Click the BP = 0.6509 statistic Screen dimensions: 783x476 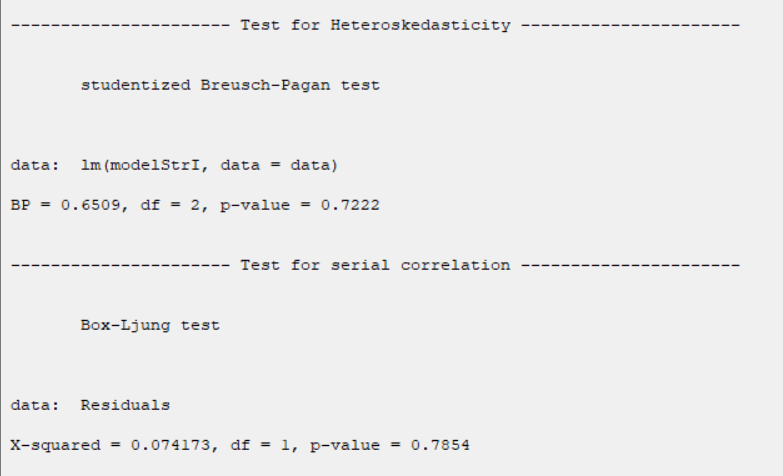(65, 205)
